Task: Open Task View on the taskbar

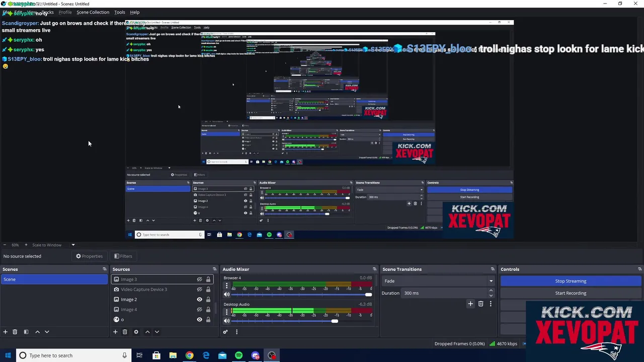Action: click(x=139, y=355)
